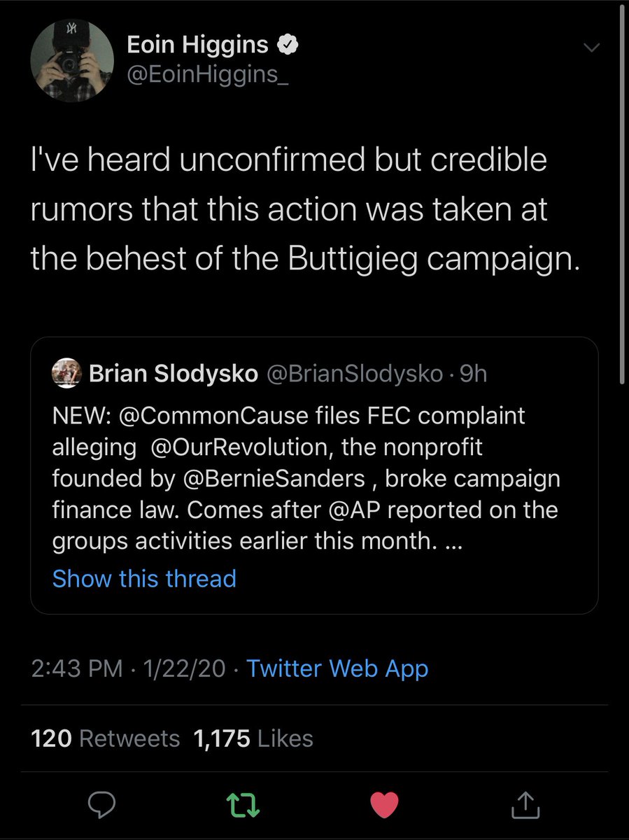Open the Twitter Web App source link
Screen dimensions: 629x840
pos(337,668)
